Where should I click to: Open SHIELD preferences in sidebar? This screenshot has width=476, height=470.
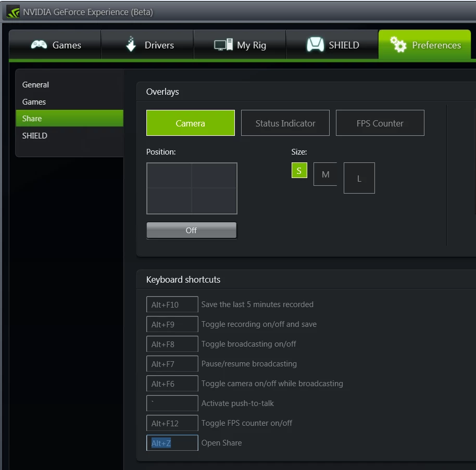point(69,136)
